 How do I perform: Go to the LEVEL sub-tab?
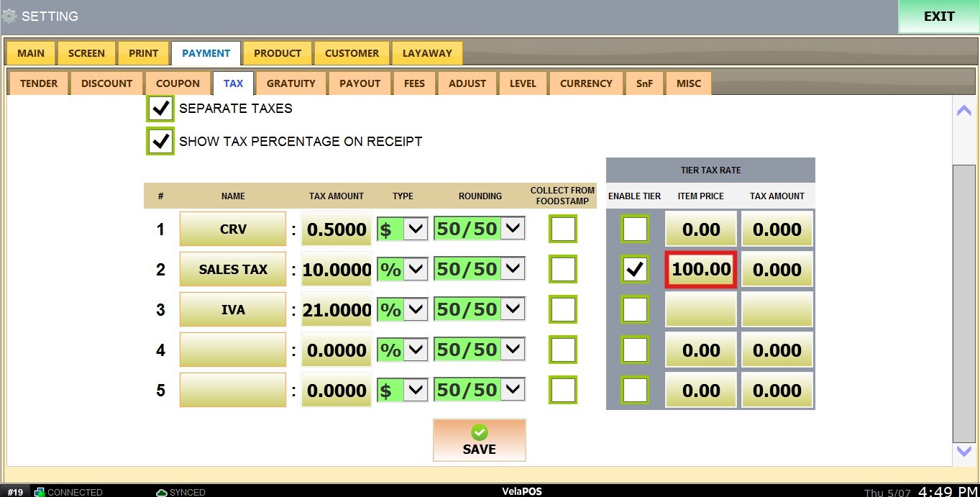tap(523, 83)
